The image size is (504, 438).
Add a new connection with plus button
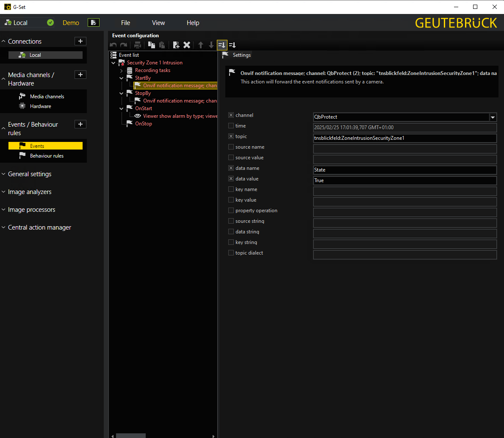coord(80,41)
